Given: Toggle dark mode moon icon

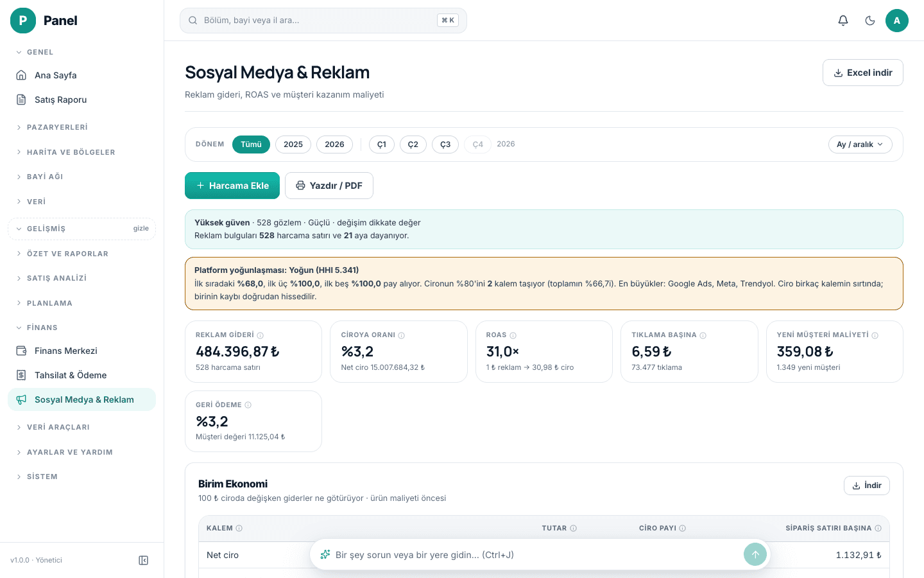Looking at the screenshot, I should [x=870, y=21].
